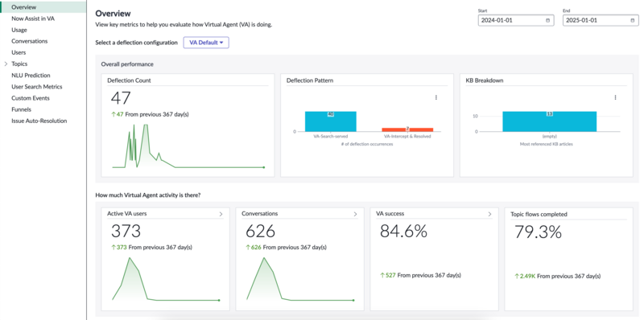Image resolution: width=644 pixels, height=320 pixels.
Task: Click the Deflection Count title
Action: click(x=129, y=80)
